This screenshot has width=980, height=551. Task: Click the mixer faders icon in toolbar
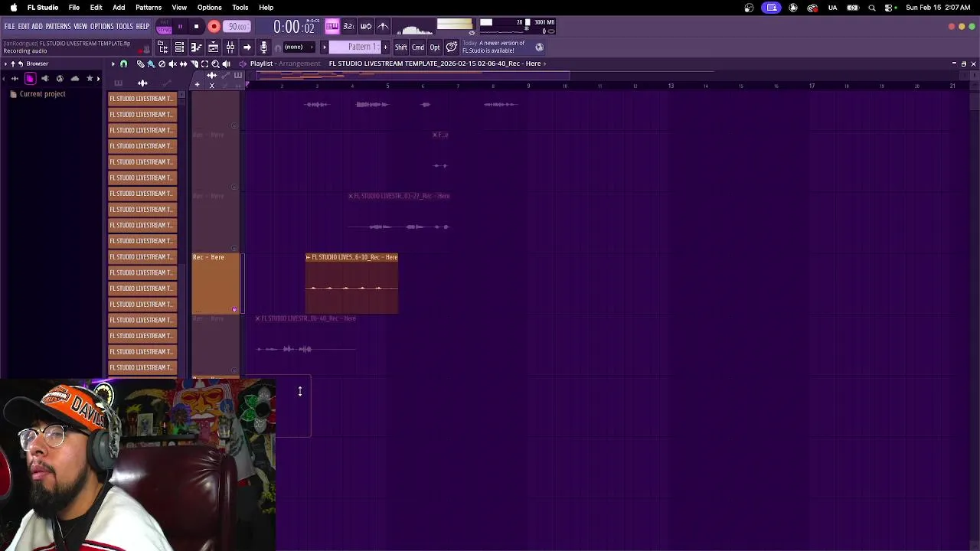pyautogui.click(x=230, y=47)
